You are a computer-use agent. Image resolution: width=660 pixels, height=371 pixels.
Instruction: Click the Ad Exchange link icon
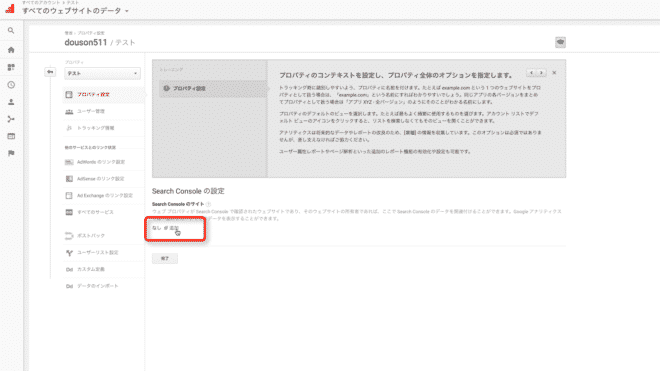click(69, 196)
